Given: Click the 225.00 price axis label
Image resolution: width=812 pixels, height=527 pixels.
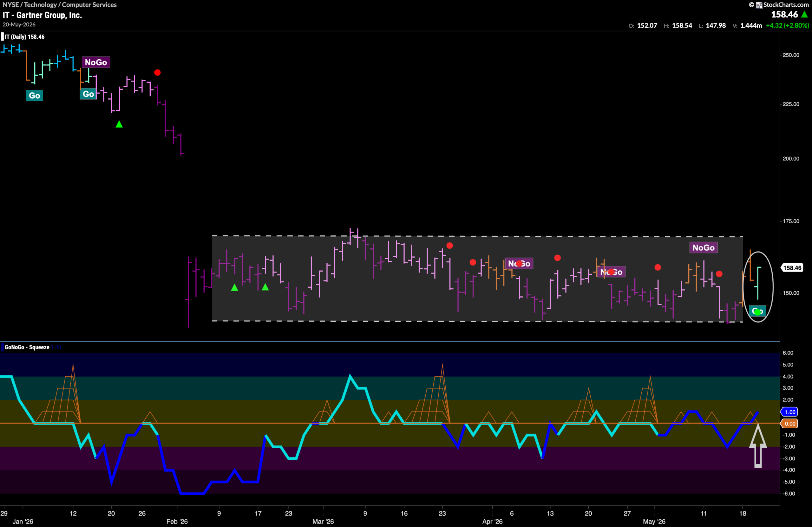Looking at the screenshot, I should click(x=791, y=104).
